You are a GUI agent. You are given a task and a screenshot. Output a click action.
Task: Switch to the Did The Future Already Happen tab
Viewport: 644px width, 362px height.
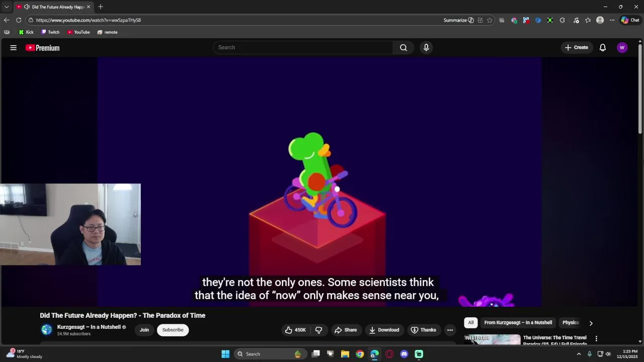point(53,7)
